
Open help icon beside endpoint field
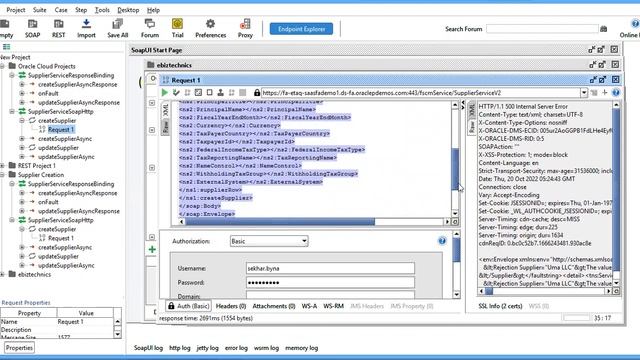pyautogui.click(x=616, y=93)
